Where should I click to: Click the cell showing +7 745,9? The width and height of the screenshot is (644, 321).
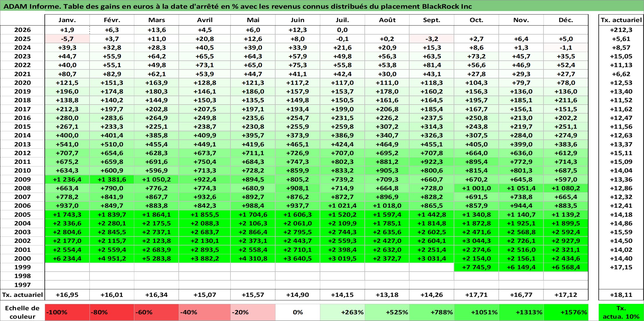click(x=476, y=267)
